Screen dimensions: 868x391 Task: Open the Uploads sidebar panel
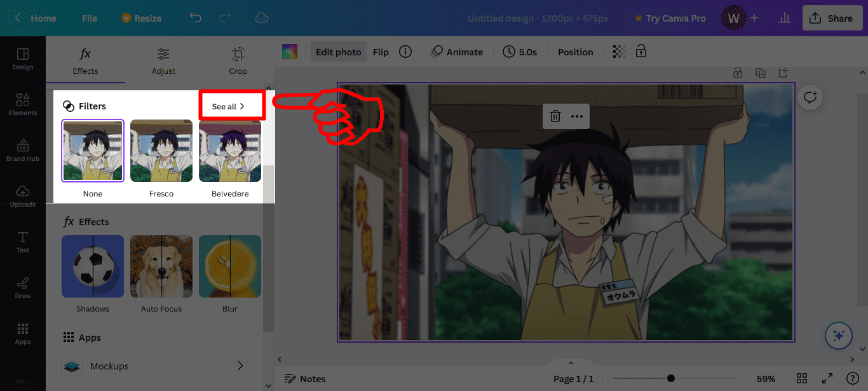click(x=23, y=196)
